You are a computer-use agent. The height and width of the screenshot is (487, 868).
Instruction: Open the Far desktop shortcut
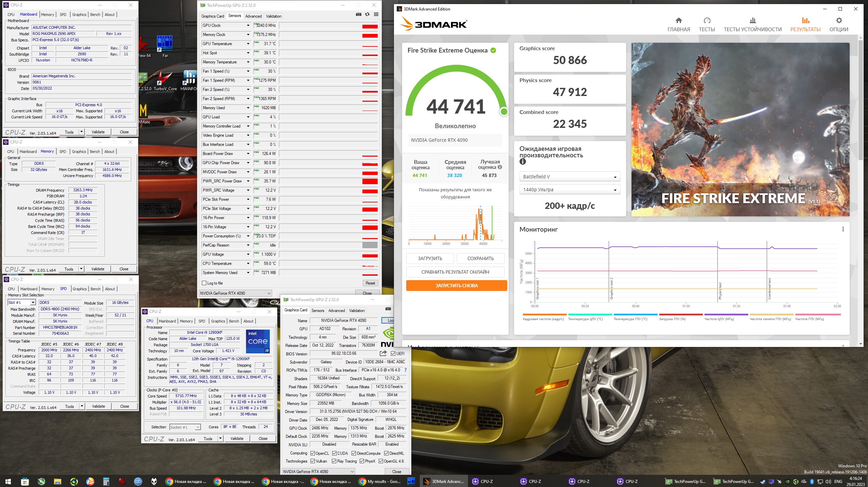[x=165, y=46]
